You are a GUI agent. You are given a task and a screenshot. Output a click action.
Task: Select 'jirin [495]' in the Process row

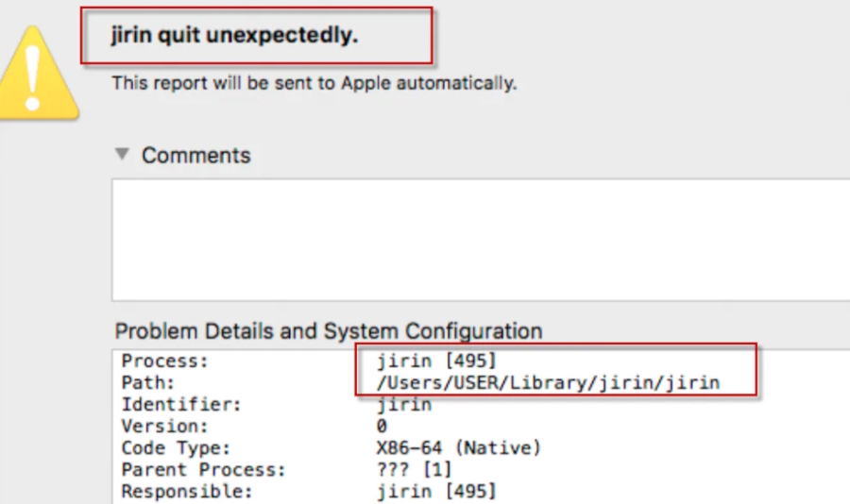435,361
